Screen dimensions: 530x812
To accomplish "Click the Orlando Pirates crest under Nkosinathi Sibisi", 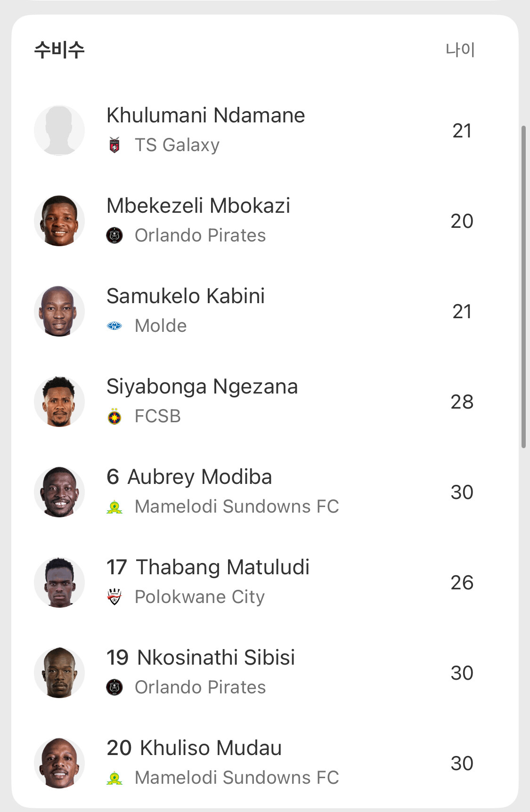I will point(114,687).
